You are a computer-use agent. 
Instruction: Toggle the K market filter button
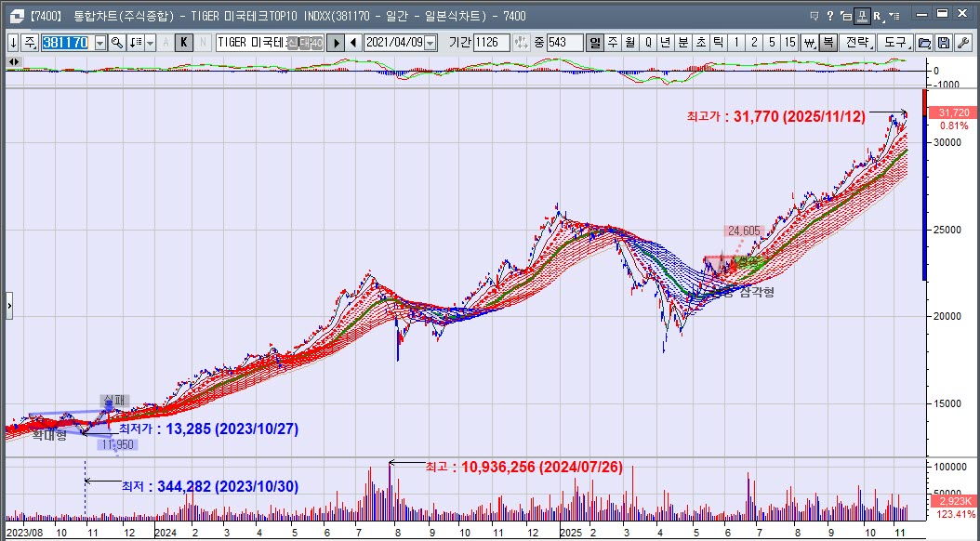point(183,43)
